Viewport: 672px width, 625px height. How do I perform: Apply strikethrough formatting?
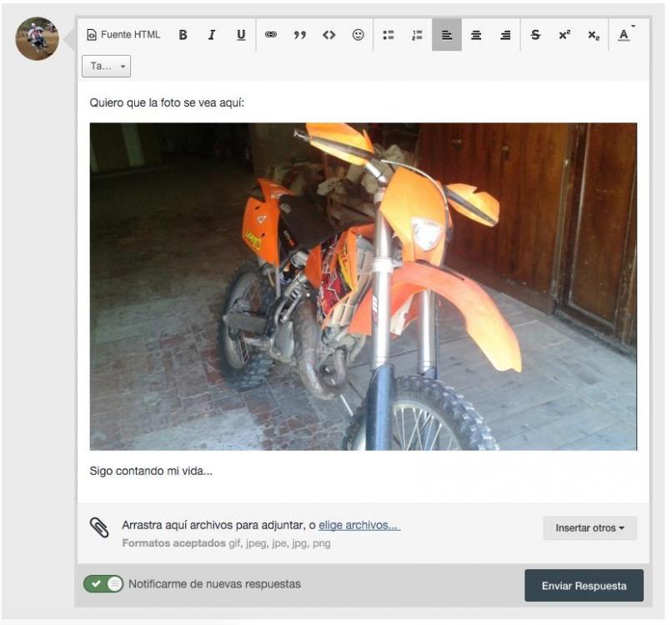(535, 35)
